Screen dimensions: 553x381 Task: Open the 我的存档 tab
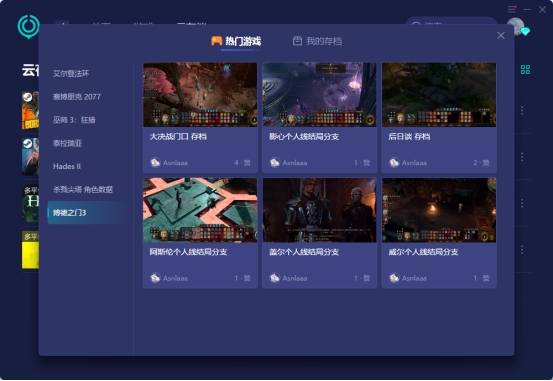point(317,41)
